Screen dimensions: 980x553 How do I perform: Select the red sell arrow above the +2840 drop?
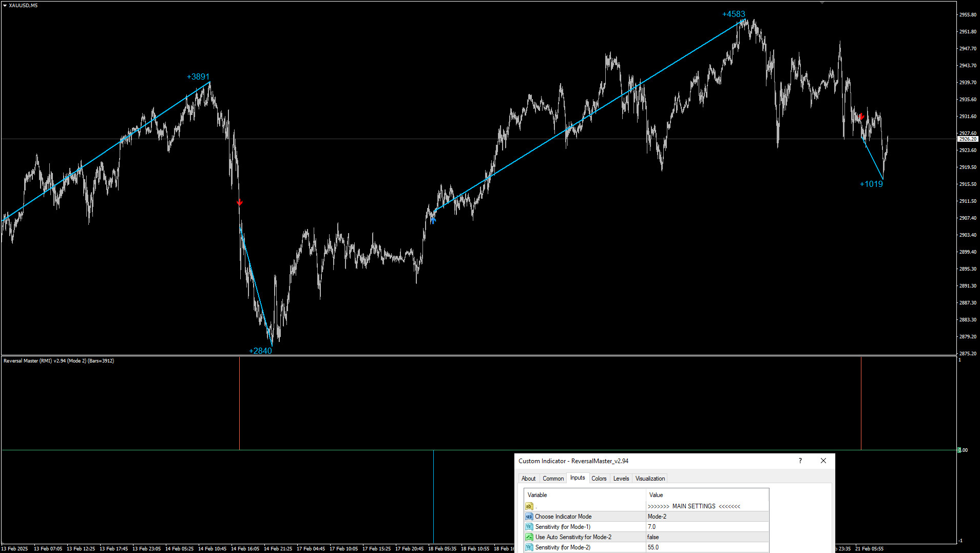click(x=239, y=202)
